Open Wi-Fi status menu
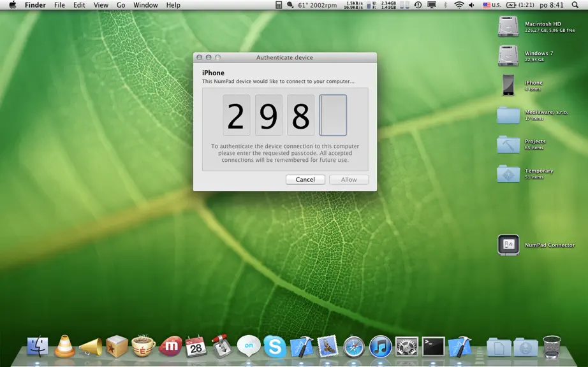Image resolution: width=588 pixels, height=367 pixels. tap(459, 5)
